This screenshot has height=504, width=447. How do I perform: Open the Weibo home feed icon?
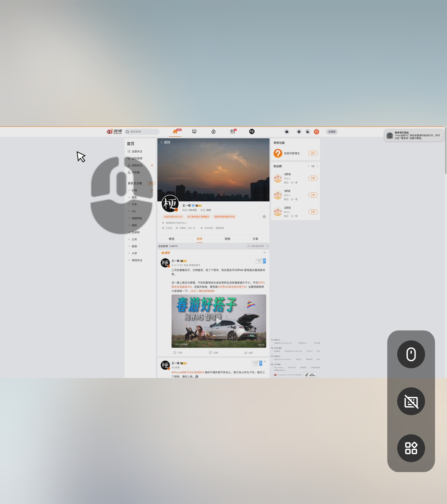175,131
